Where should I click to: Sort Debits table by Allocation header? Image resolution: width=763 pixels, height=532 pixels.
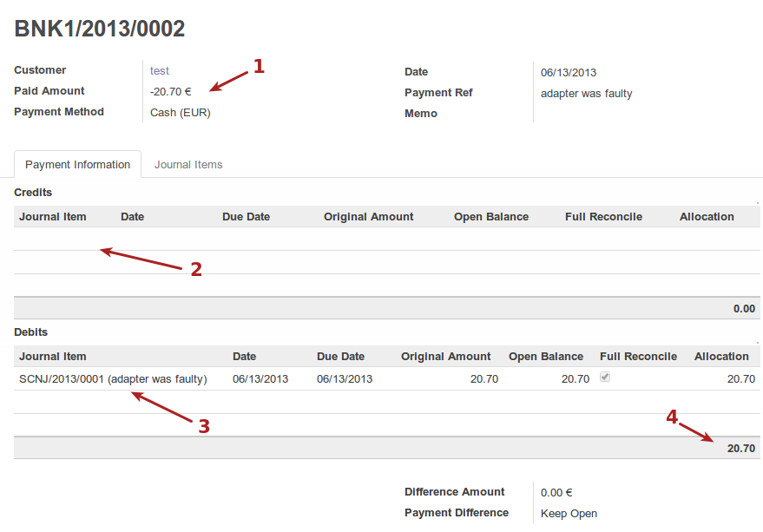click(720, 357)
